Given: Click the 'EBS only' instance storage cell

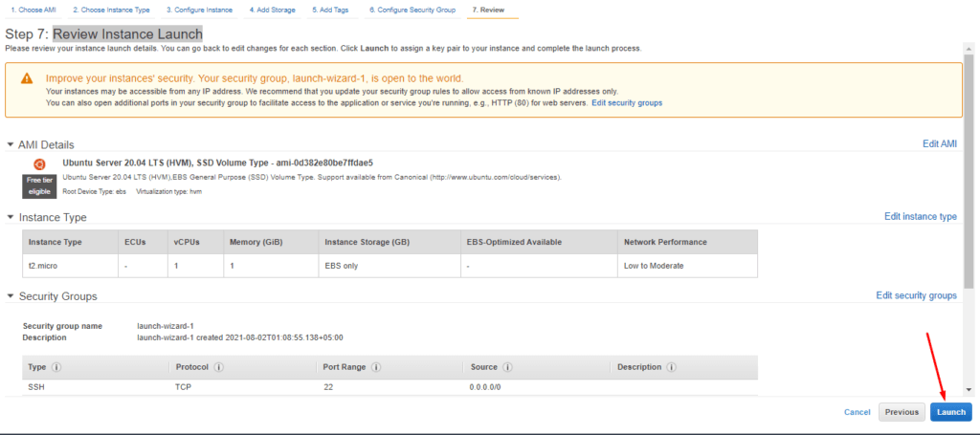Looking at the screenshot, I should coord(390,266).
